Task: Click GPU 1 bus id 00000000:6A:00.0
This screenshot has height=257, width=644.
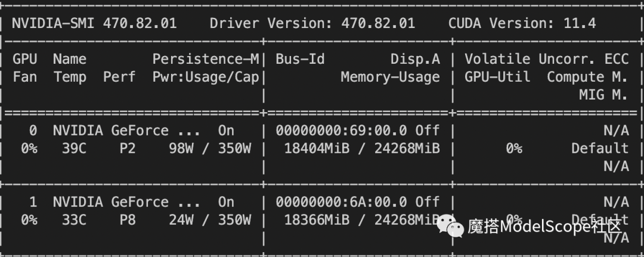Action: click(x=341, y=202)
